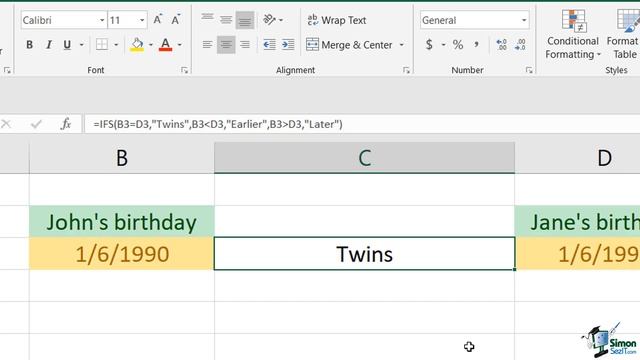Select Bottom Align icon

(x=244, y=20)
